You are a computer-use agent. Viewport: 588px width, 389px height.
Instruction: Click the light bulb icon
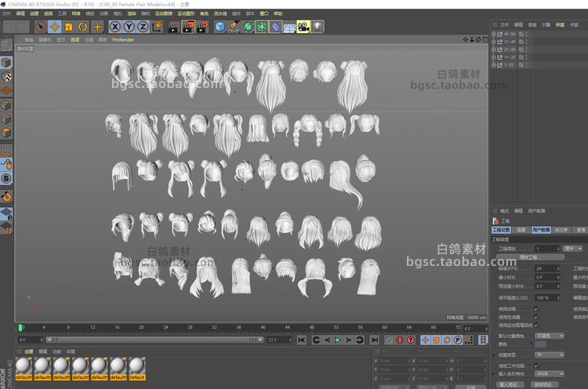pyautogui.click(x=318, y=27)
